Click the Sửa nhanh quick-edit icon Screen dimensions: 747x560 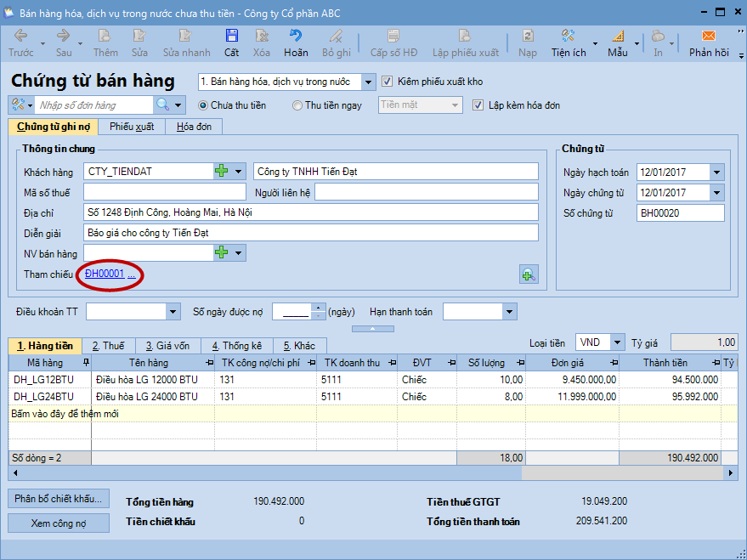pyautogui.click(x=186, y=37)
